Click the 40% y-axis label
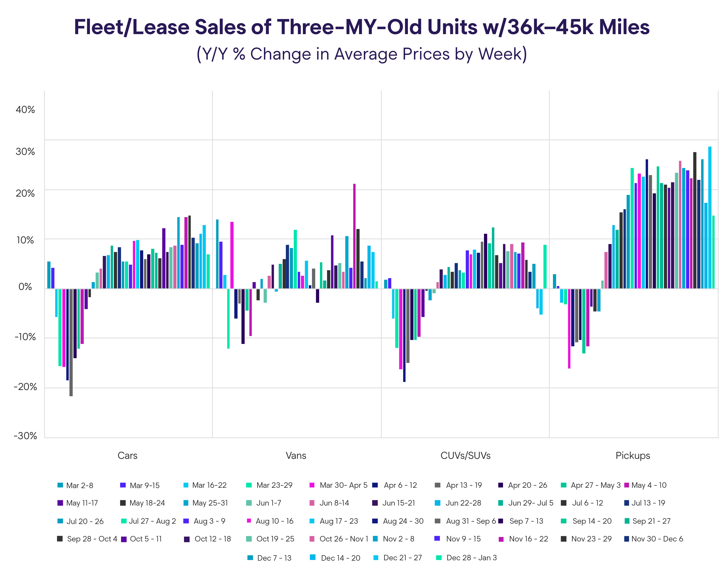The width and height of the screenshot is (728, 574). 25,110
